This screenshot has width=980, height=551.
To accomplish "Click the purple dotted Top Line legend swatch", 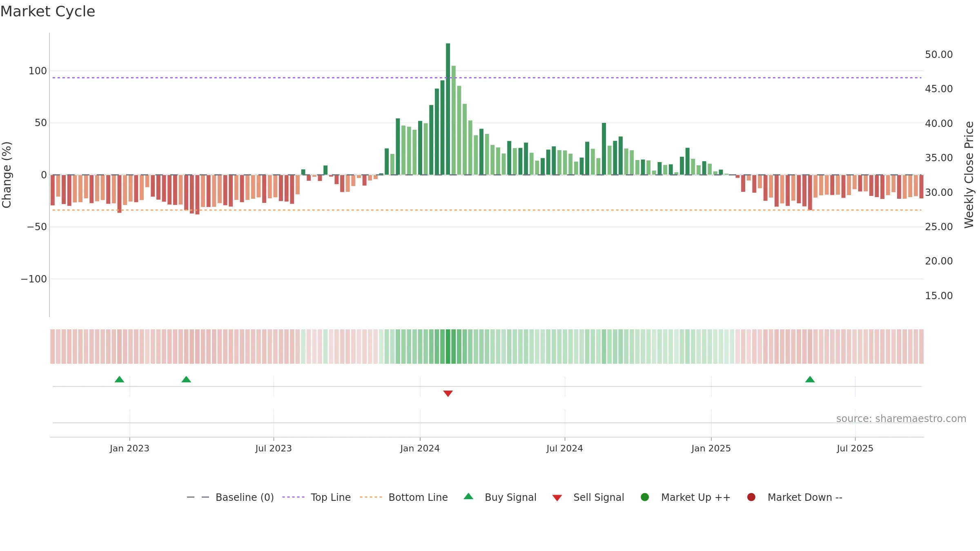I will [293, 497].
